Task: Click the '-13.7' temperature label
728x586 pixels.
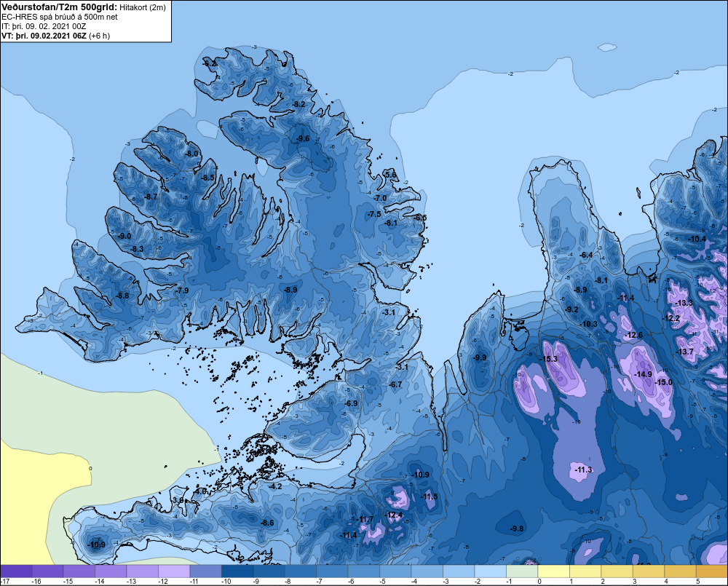Action: pyautogui.click(x=685, y=352)
